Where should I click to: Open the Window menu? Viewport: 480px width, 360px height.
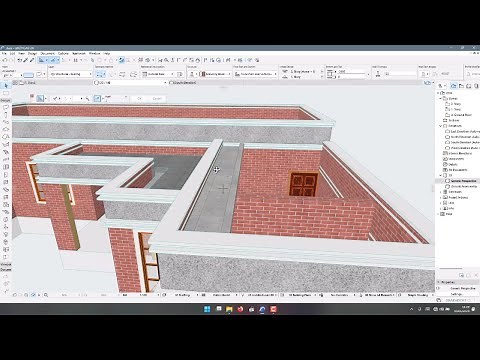[x=94, y=53]
